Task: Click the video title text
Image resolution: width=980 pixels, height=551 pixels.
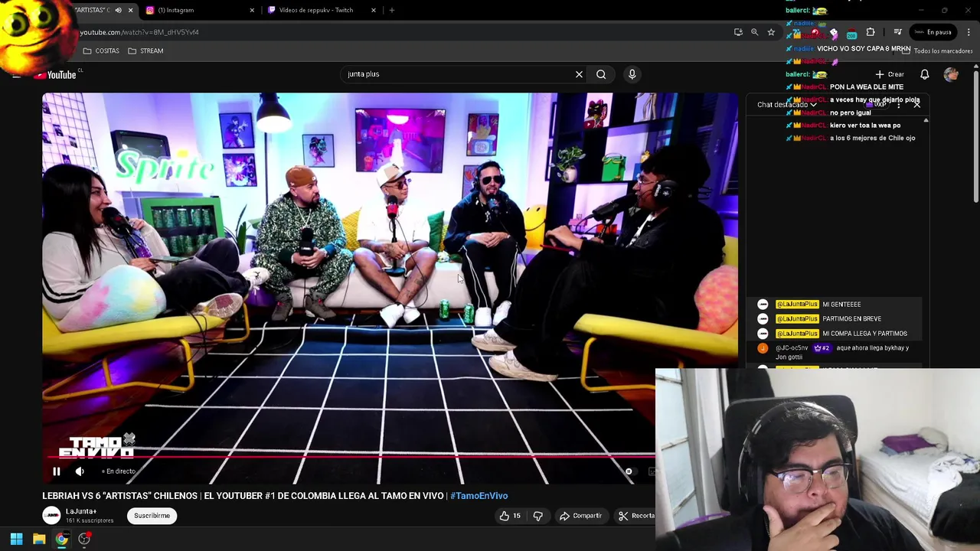Action: 244,496
